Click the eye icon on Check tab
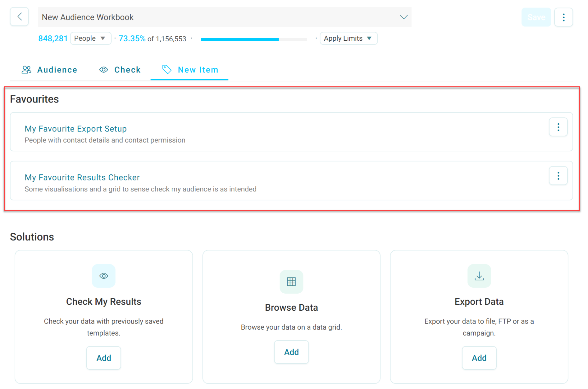 (x=104, y=70)
